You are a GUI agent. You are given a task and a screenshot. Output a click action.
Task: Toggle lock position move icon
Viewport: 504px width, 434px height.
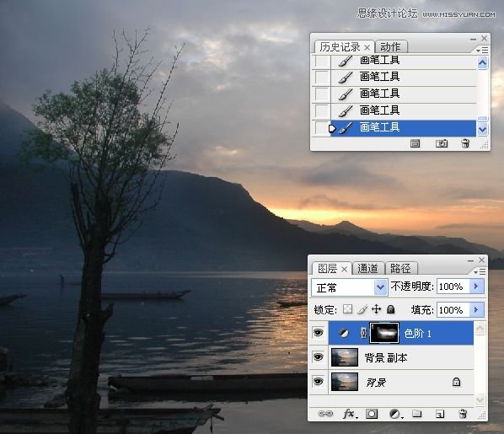pos(377,309)
